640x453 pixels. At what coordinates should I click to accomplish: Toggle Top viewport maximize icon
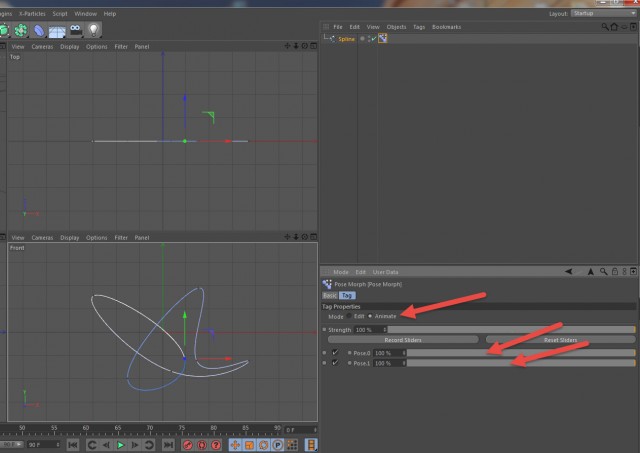pos(313,46)
